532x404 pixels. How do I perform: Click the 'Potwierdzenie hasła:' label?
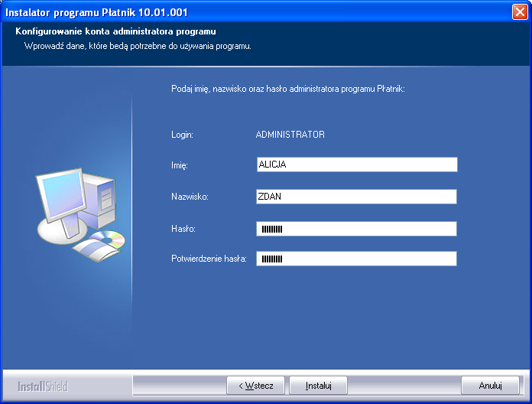pos(209,259)
